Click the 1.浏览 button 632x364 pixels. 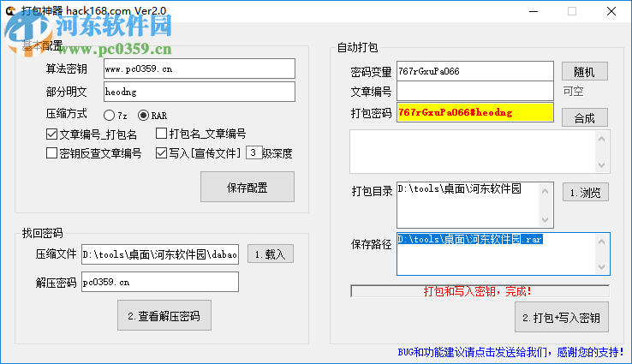(586, 193)
